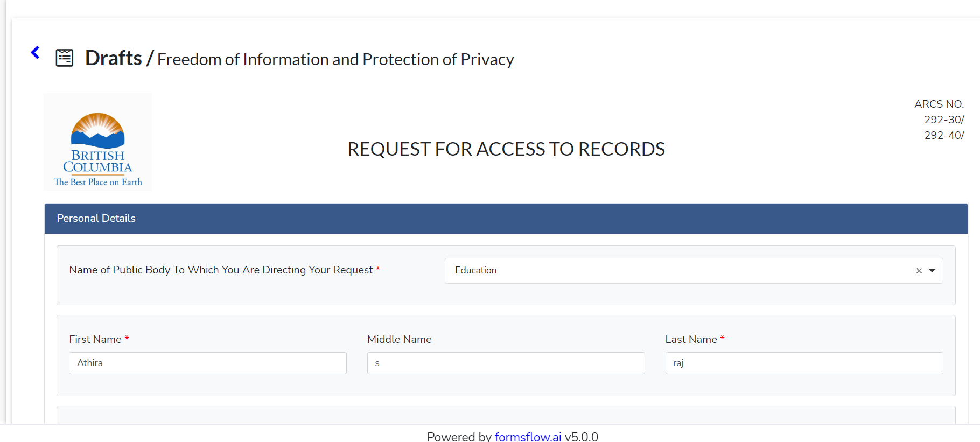This screenshot has height=442, width=980.
Task: Click the blue back arrow chevron
Action: [x=36, y=52]
